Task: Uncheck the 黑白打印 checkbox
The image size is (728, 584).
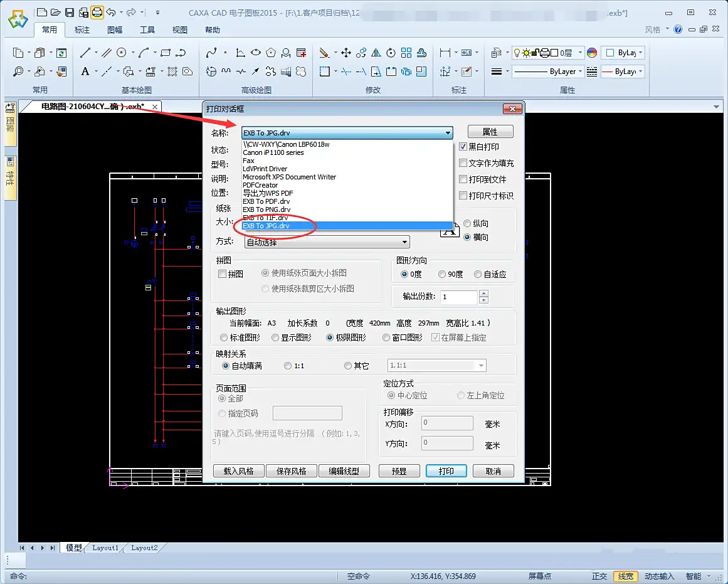Action: (463, 147)
